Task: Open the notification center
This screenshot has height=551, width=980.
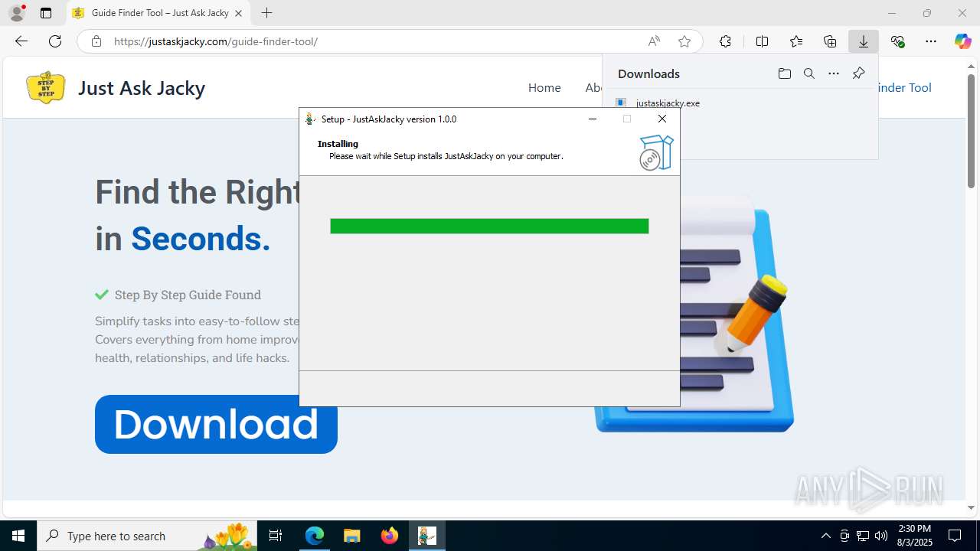Action: pos(955,536)
